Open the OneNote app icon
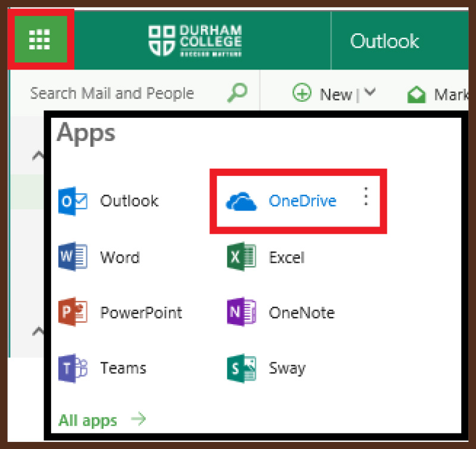 [x=242, y=312]
